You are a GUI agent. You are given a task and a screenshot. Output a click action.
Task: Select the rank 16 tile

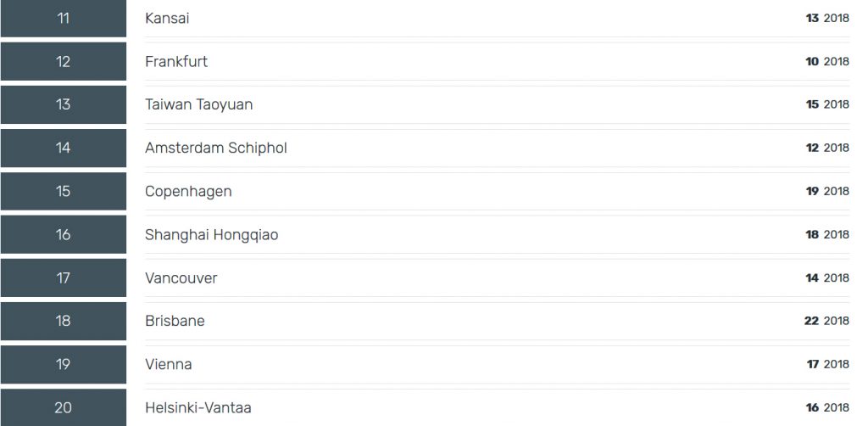coord(64,234)
